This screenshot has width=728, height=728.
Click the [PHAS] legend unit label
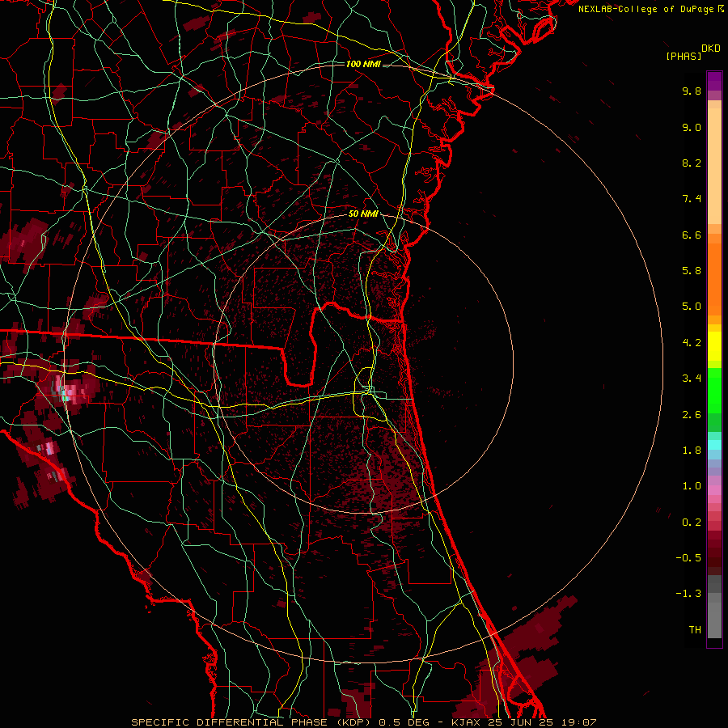684,56
